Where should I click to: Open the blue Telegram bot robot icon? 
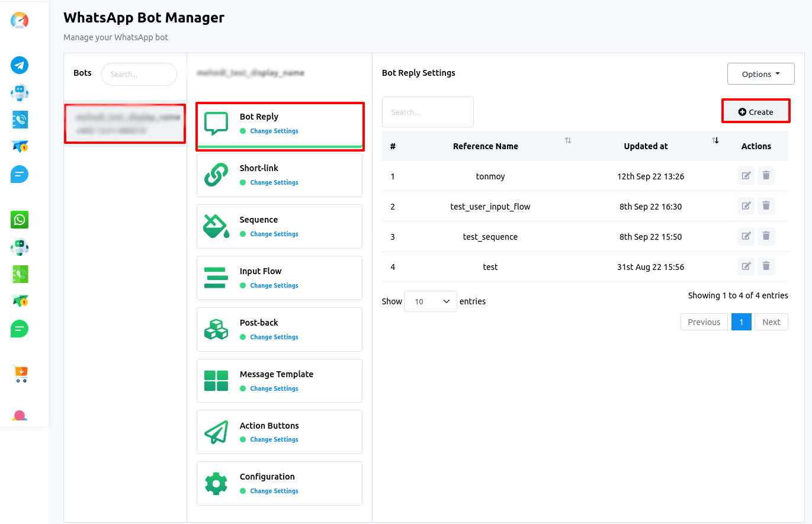tap(20, 93)
